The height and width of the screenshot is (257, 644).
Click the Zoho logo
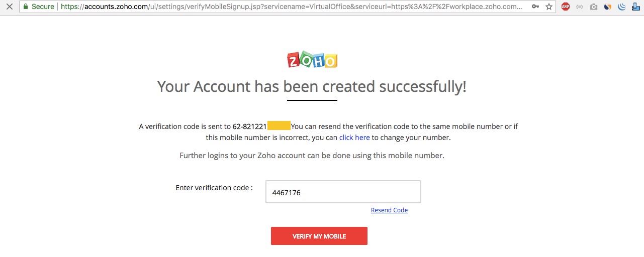312,60
